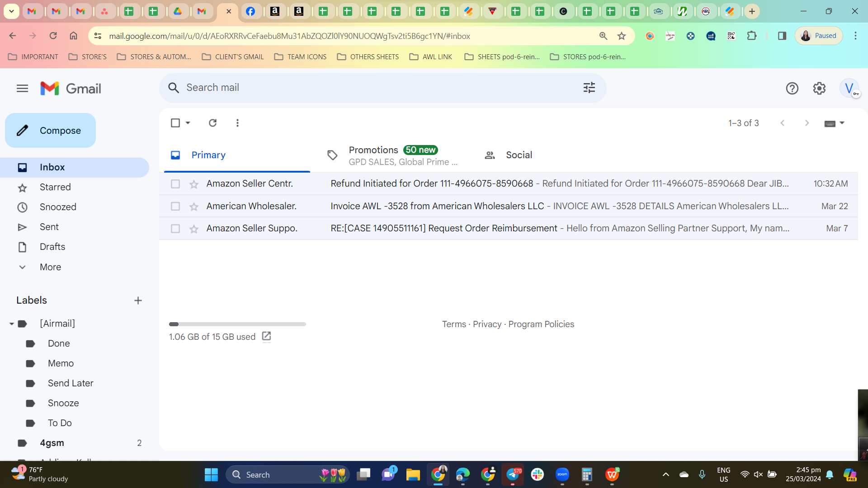Image resolution: width=868 pixels, height=488 pixels.
Task: Star the Amazon Seller Support case email
Action: click(x=194, y=229)
